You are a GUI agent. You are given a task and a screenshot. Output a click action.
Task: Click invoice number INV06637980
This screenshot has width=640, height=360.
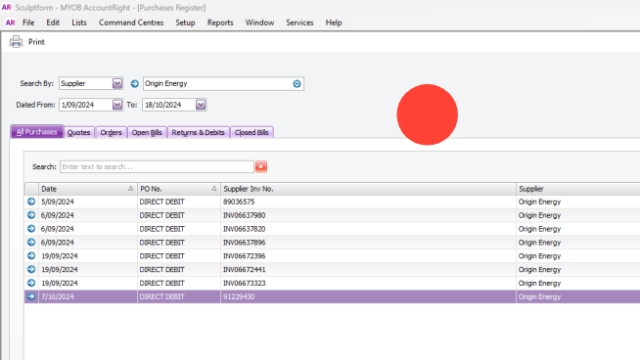tap(244, 215)
